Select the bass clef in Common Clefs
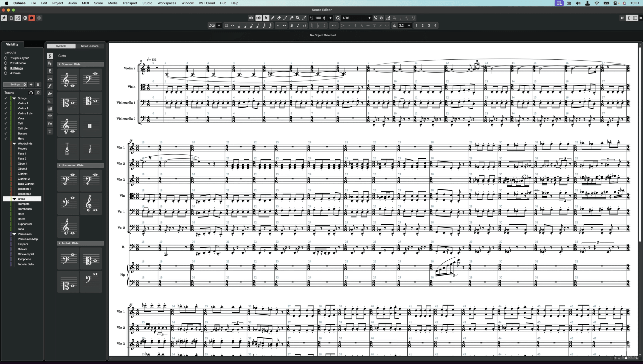 coord(91,80)
